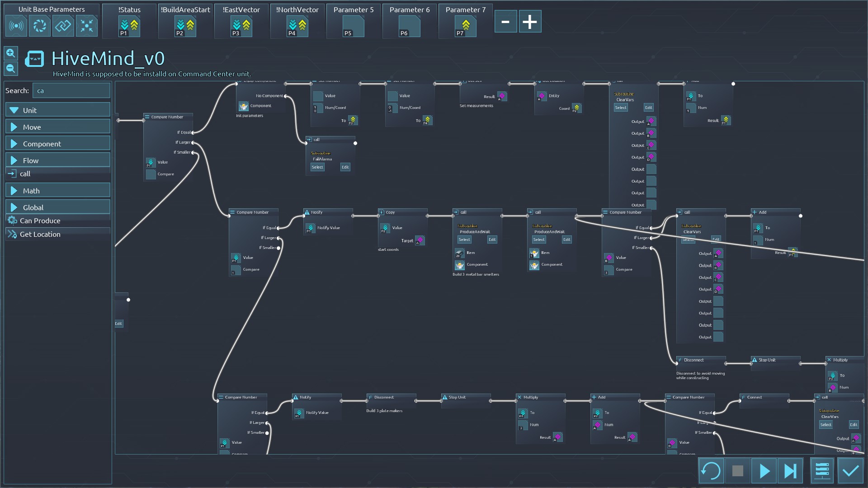
Task: Click Select on the FailAlarma subroutine node
Action: (317, 167)
